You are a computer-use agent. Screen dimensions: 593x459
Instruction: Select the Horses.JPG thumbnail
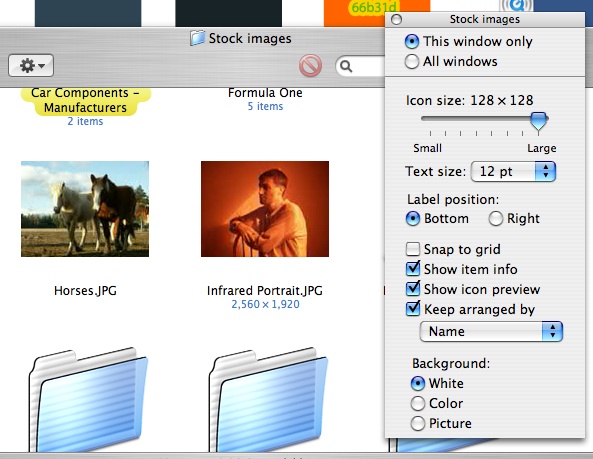85,209
